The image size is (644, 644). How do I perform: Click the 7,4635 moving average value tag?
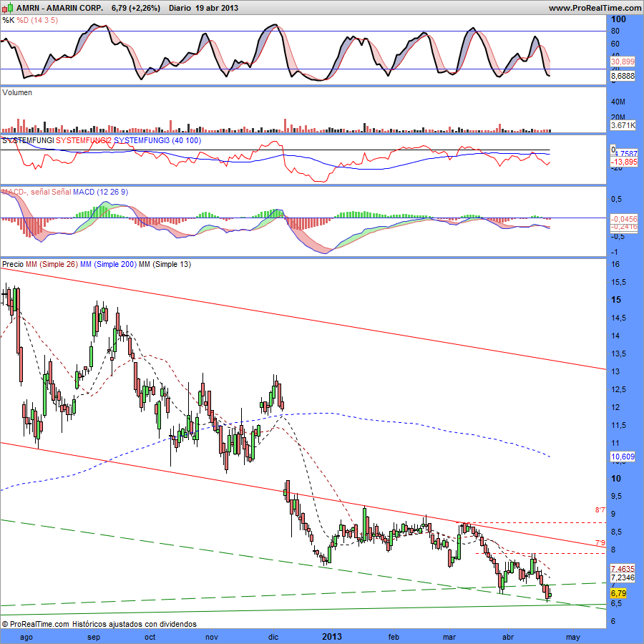(x=623, y=569)
